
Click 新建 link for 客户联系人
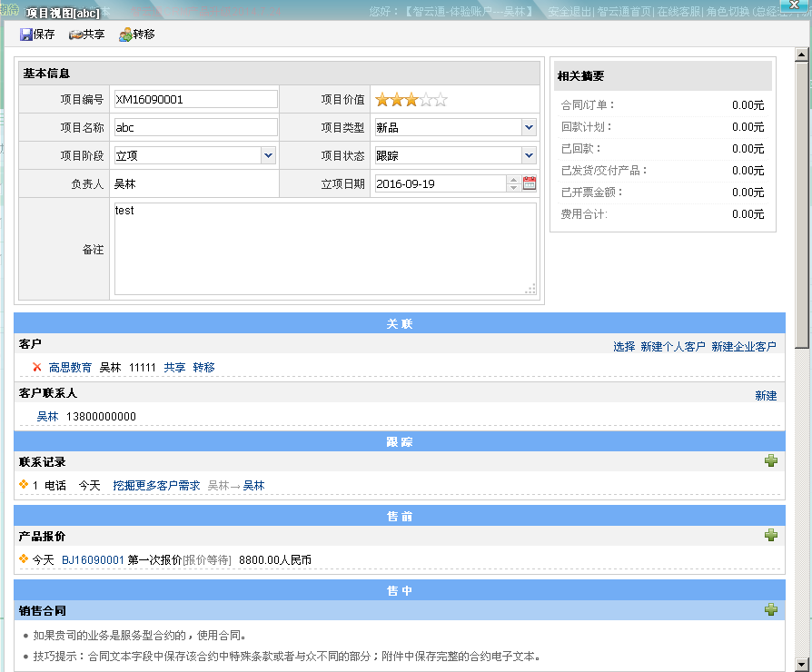pos(766,396)
